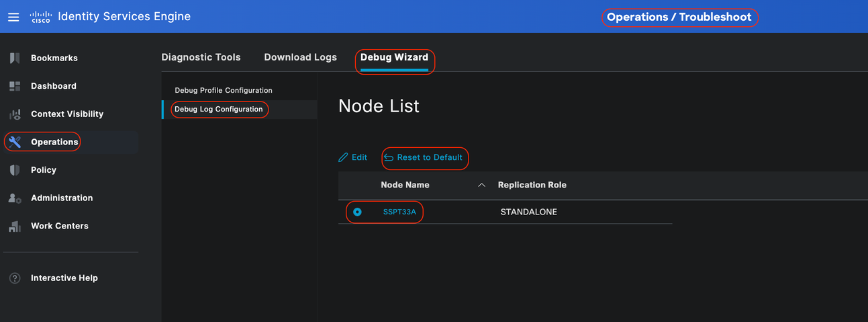Image resolution: width=868 pixels, height=322 pixels.
Task: Open Work Centers menu item
Action: coord(60,227)
